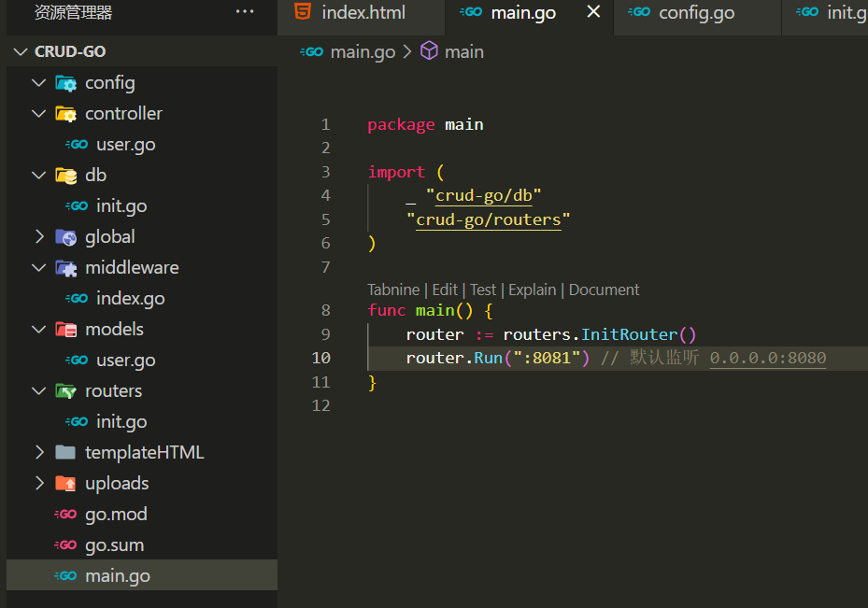Collapse the middleware folder chevron
The image size is (868, 608).
pos(38,268)
